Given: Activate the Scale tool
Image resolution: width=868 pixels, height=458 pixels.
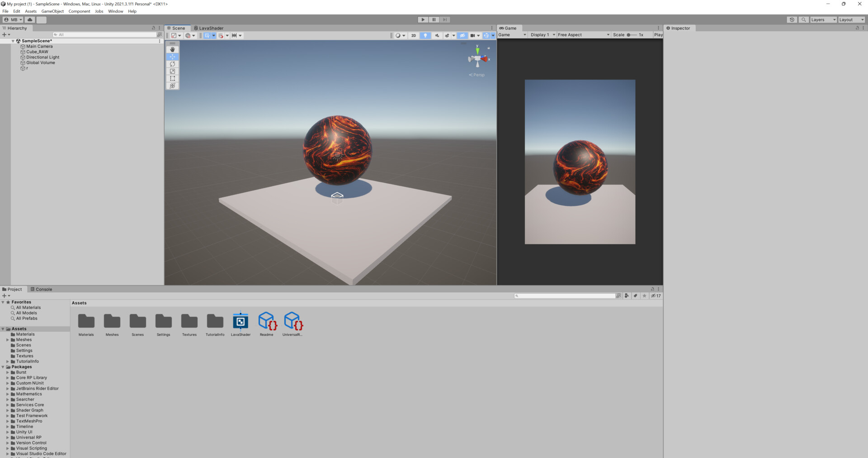Looking at the screenshot, I should 172,71.
